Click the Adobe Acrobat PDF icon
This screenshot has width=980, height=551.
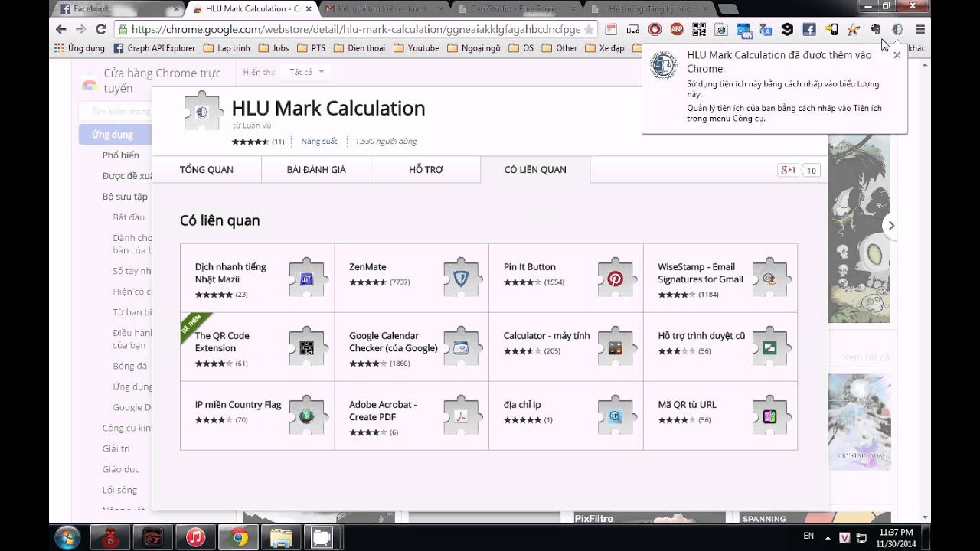coord(461,416)
